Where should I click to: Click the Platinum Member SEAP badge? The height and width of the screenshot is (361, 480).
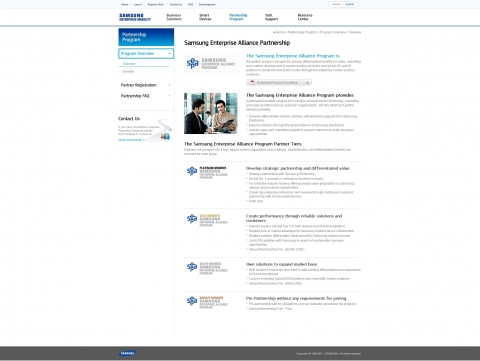click(x=207, y=172)
